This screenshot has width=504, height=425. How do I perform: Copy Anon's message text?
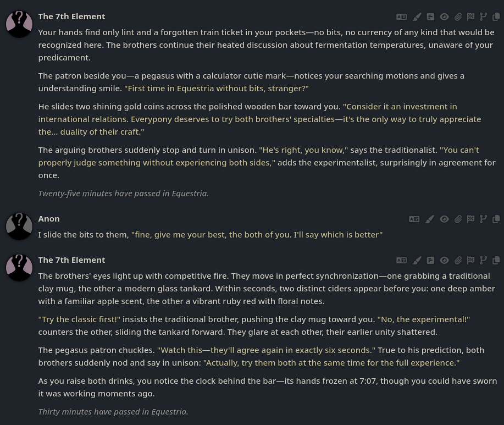[x=496, y=219]
